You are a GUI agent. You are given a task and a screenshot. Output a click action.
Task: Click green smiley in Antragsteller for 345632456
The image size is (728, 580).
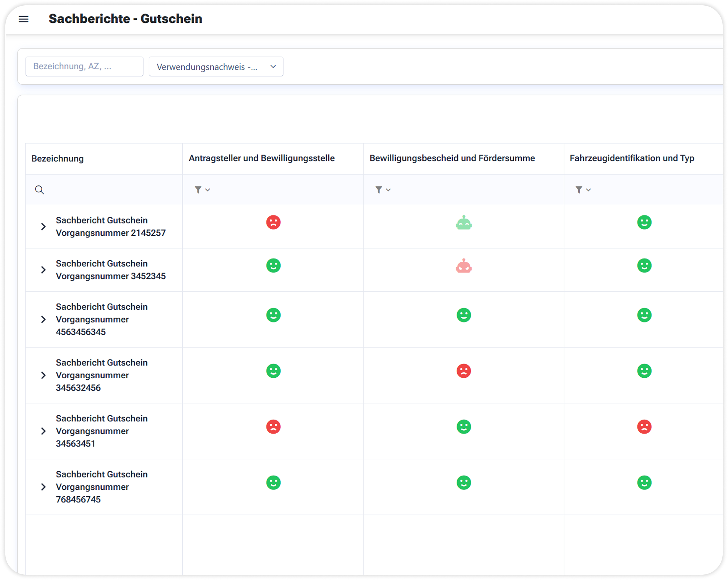pos(273,371)
